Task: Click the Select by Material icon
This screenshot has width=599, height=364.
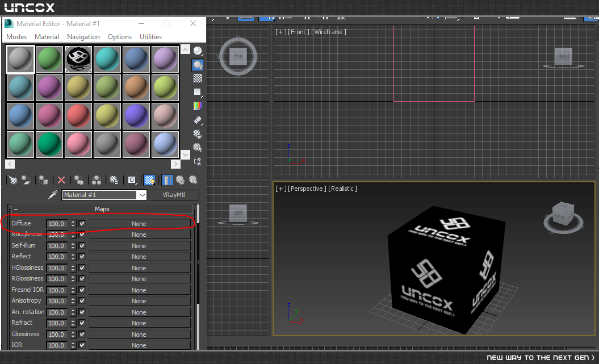Action: point(198,148)
